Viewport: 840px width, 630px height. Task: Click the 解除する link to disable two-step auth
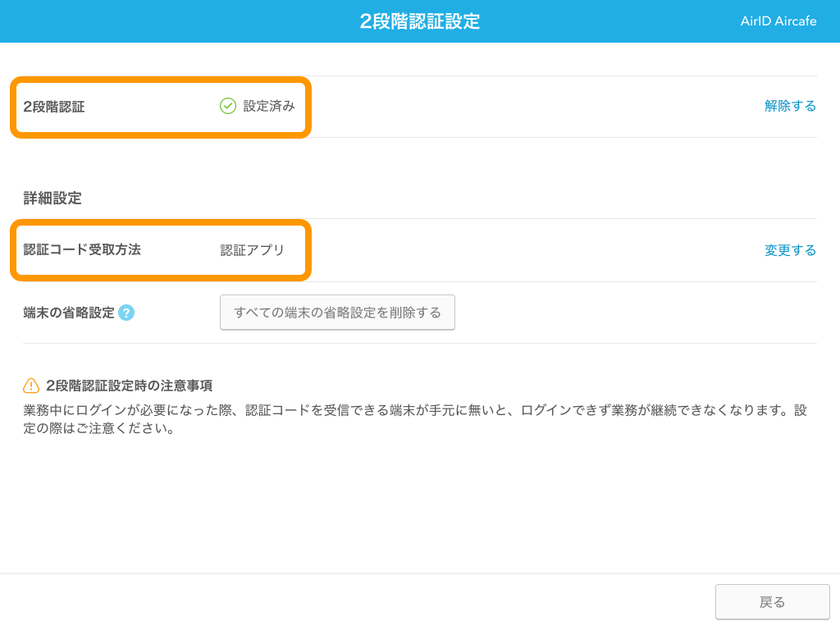[790, 107]
